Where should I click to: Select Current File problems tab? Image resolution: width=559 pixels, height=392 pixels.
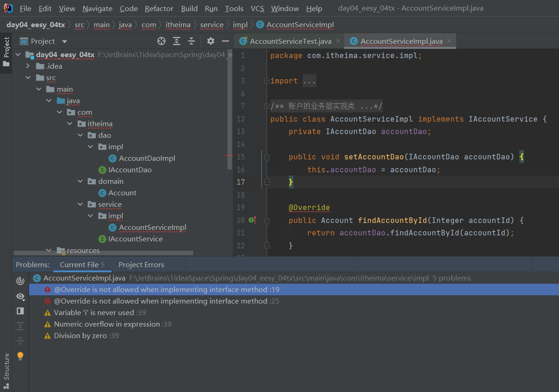82,264
